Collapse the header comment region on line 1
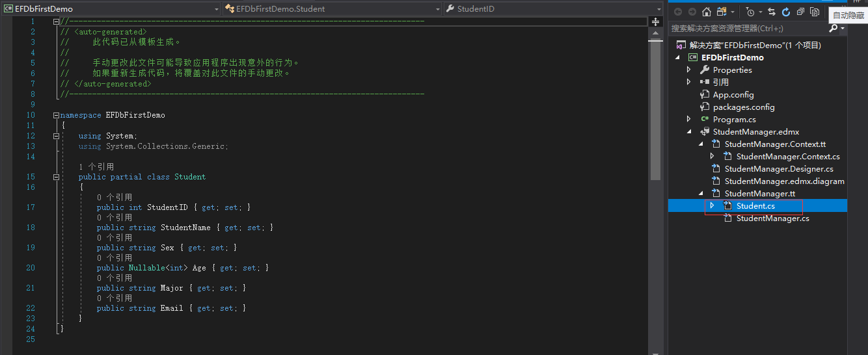 click(56, 21)
